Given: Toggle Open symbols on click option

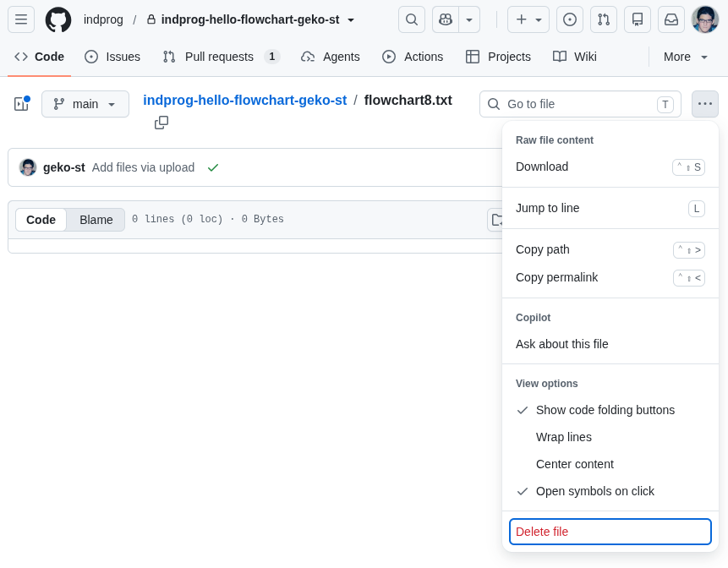Looking at the screenshot, I should point(610,491).
